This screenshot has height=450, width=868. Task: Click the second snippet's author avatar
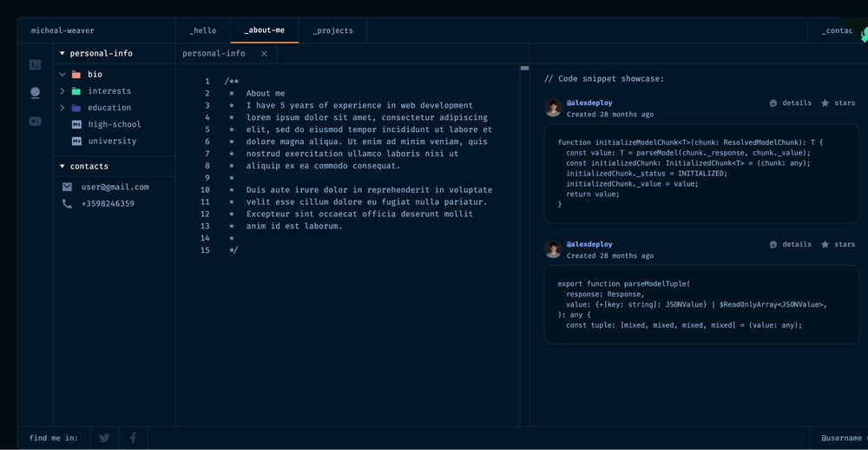click(553, 248)
